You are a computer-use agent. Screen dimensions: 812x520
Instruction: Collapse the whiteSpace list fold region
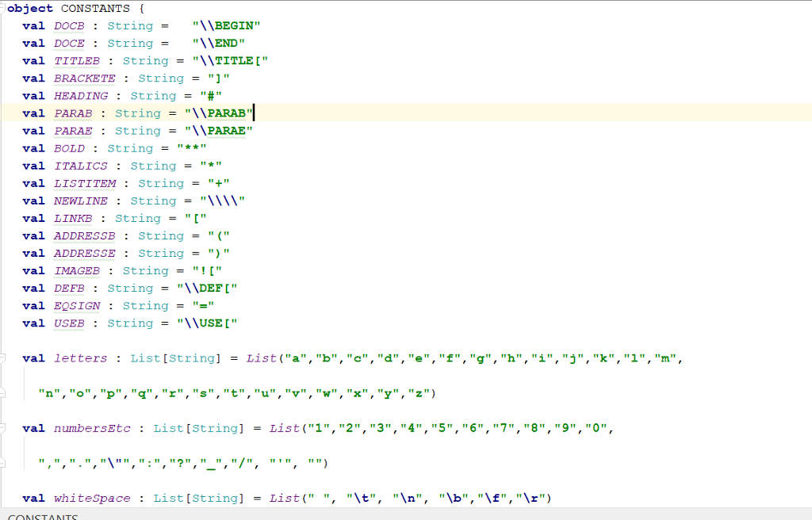pos(4,498)
